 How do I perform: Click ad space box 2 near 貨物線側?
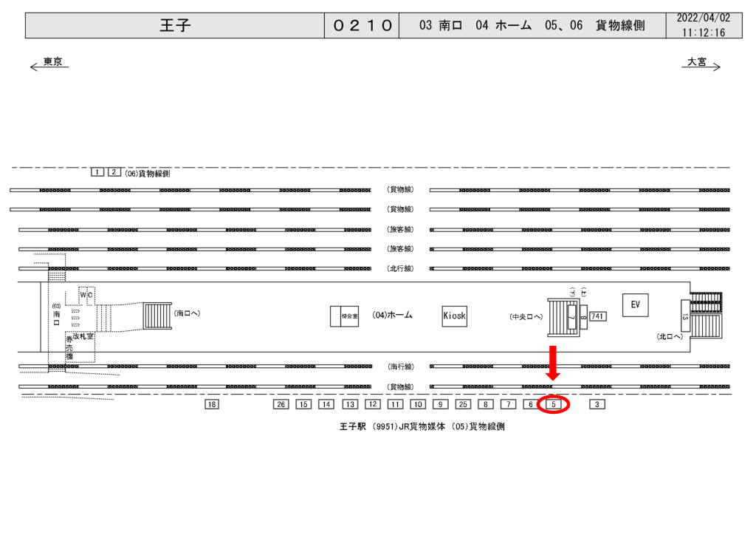point(114,172)
